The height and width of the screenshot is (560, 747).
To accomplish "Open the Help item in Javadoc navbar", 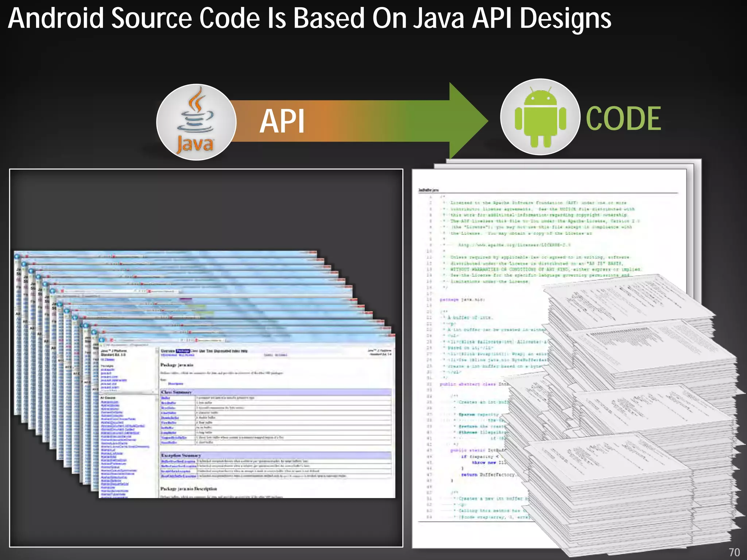I will point(244,351).
